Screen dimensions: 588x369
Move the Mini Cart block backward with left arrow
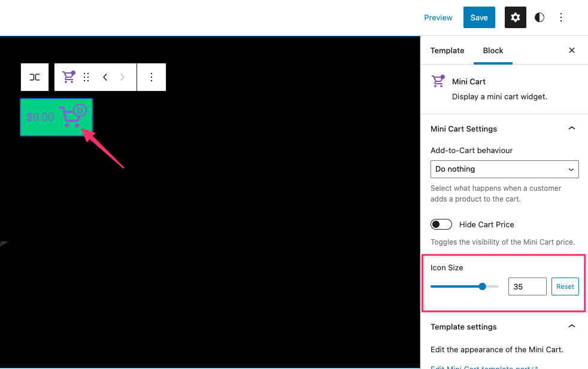pos(105,77)
